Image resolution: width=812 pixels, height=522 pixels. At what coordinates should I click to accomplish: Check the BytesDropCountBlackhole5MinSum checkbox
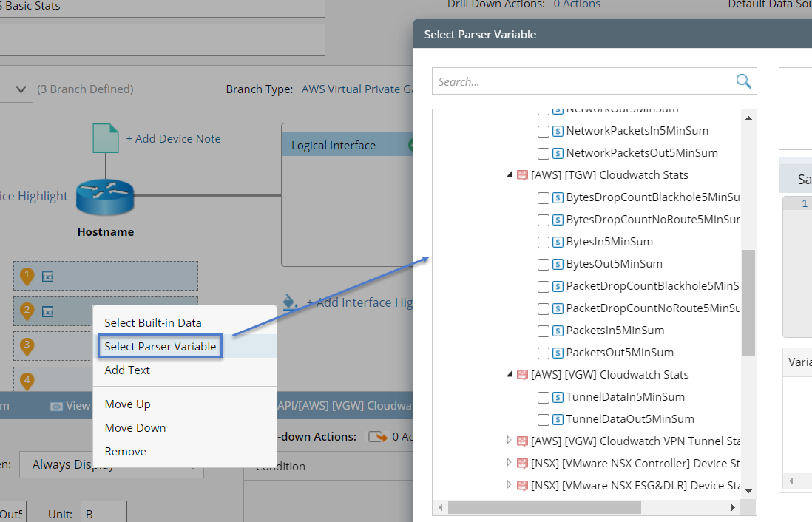pyautogui.click(x=544, y=198)
